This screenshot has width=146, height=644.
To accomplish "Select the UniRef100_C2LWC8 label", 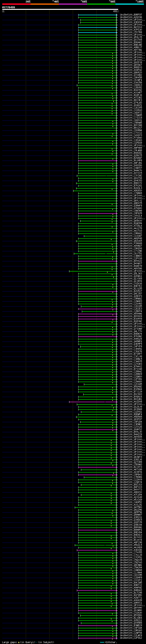I will click(131, 636).
